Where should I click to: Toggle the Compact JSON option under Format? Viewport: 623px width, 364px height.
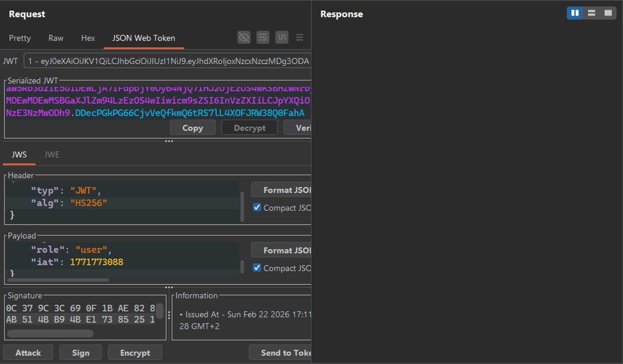(x=257, y=208)
